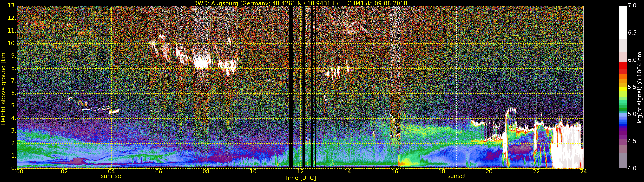Select the '24' time axis tick label
The height and width of the screenshot is (182, 644).
click(583, 172)
